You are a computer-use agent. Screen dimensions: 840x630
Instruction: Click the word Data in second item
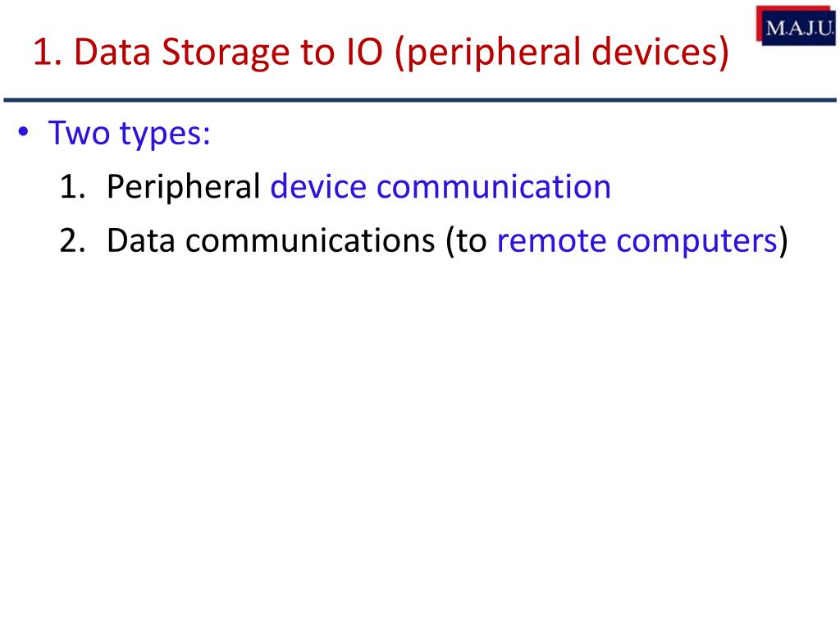coord(141,240)
